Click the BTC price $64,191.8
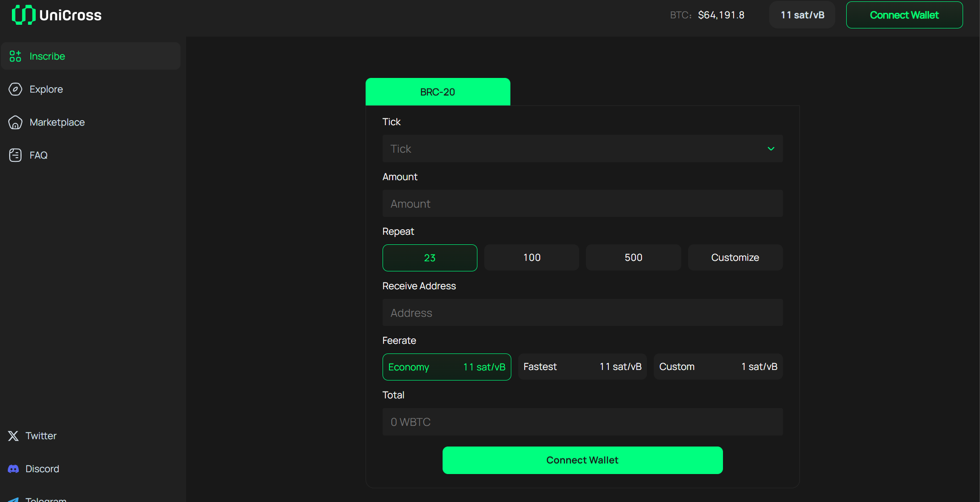This screenshot has width=980, height=502. (721, 15)
